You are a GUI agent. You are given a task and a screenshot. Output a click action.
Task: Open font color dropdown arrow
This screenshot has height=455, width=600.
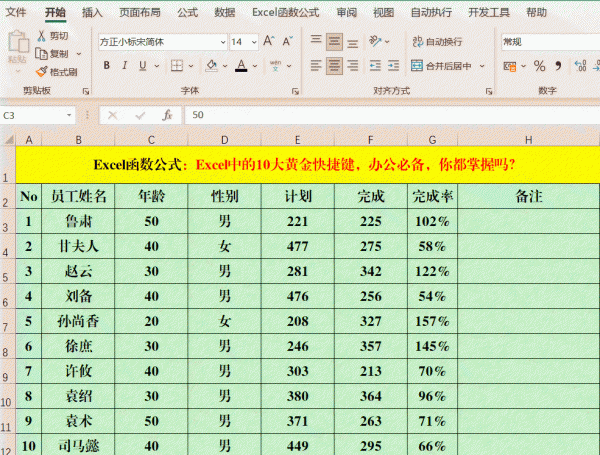point(255,66)
